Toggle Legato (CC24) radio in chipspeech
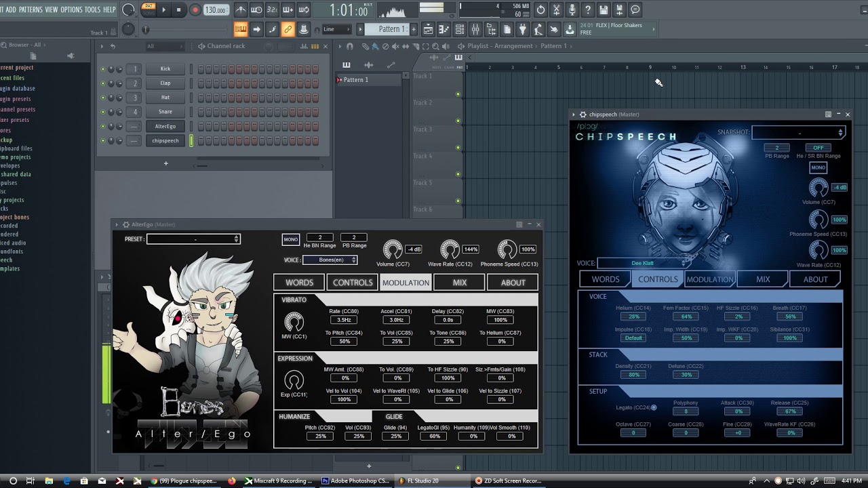Image resolution: width=868 pixels, height=488 pixels. coord(654,407)
